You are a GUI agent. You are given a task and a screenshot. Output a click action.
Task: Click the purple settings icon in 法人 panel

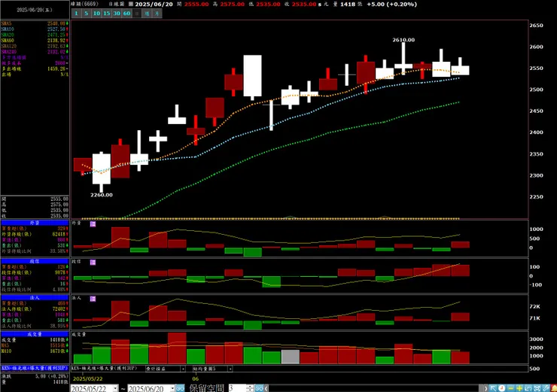93,299
